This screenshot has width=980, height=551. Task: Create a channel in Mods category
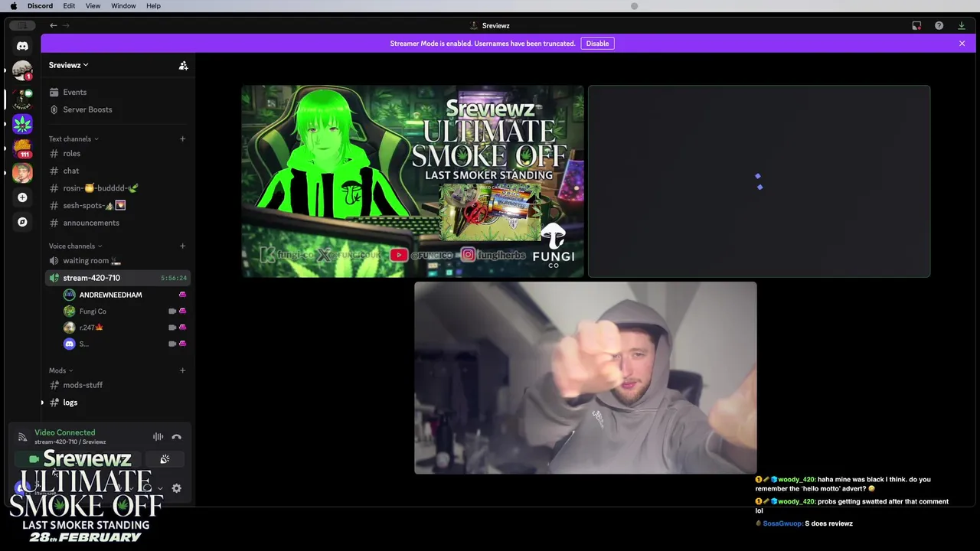(182, 370)
